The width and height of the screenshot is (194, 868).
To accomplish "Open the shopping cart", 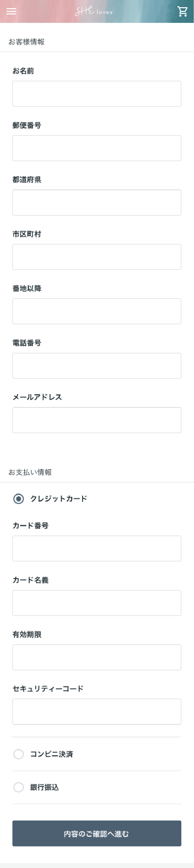I will coord(183,11).
